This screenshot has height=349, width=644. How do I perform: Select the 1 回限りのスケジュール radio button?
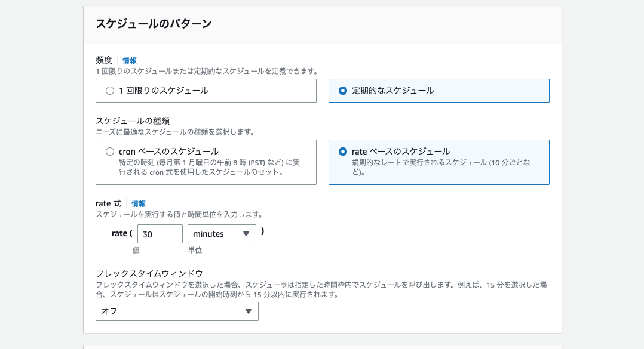[110, 91]
